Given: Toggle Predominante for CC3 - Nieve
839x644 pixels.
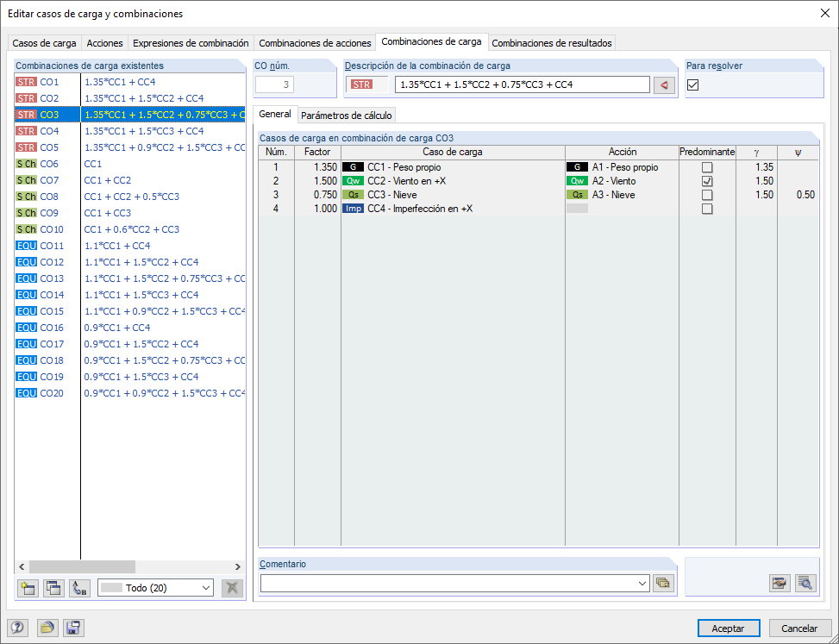Looking at the screenshot, I should [707, 195].
